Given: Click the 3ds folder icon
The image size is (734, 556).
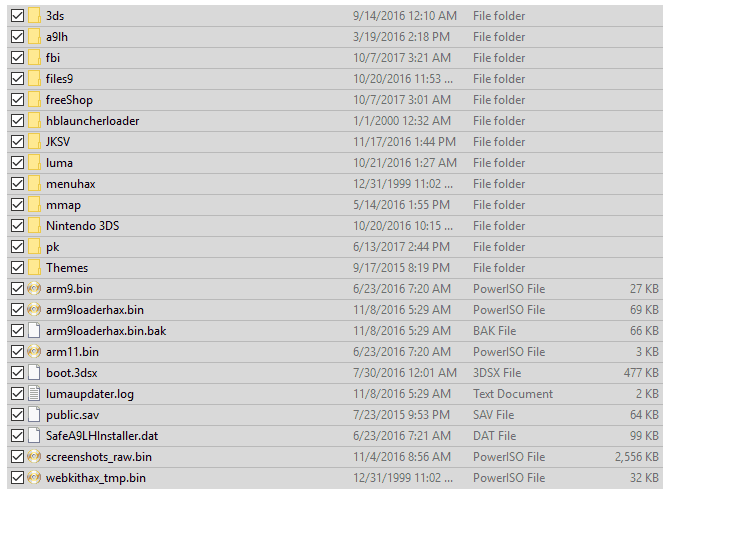Looking at the screenshot, I should 34,15.
